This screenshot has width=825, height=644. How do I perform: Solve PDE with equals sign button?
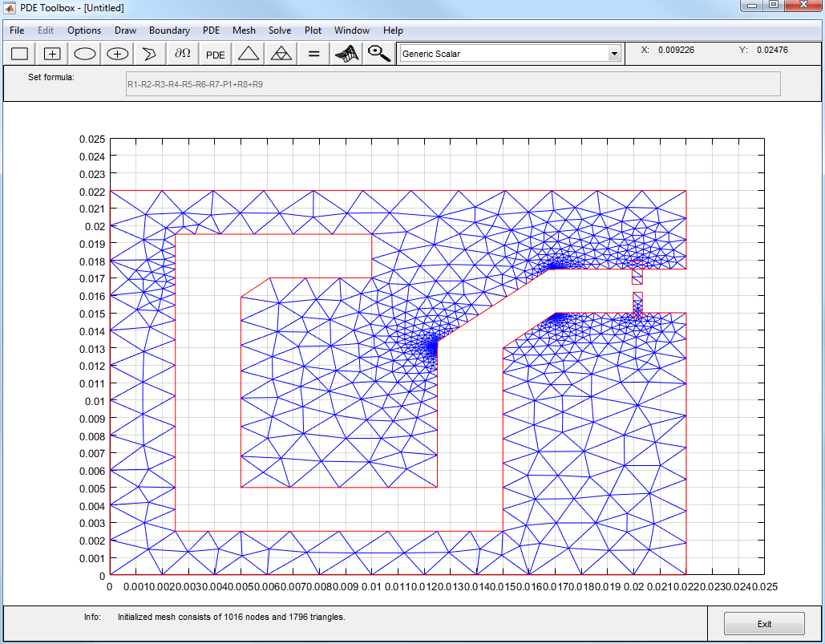[x=313, y=54]
